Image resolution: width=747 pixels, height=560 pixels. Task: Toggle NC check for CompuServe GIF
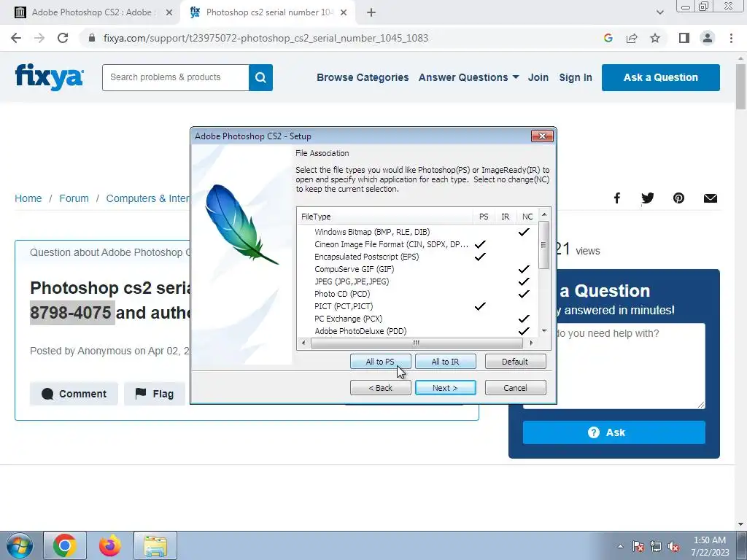click(524, 269)
